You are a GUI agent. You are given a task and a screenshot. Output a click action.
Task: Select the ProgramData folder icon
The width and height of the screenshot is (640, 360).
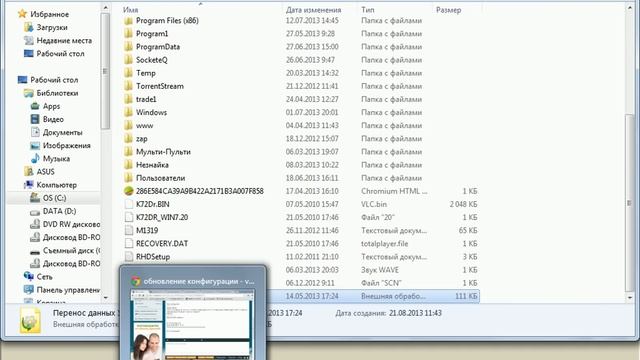click(129, 47)
